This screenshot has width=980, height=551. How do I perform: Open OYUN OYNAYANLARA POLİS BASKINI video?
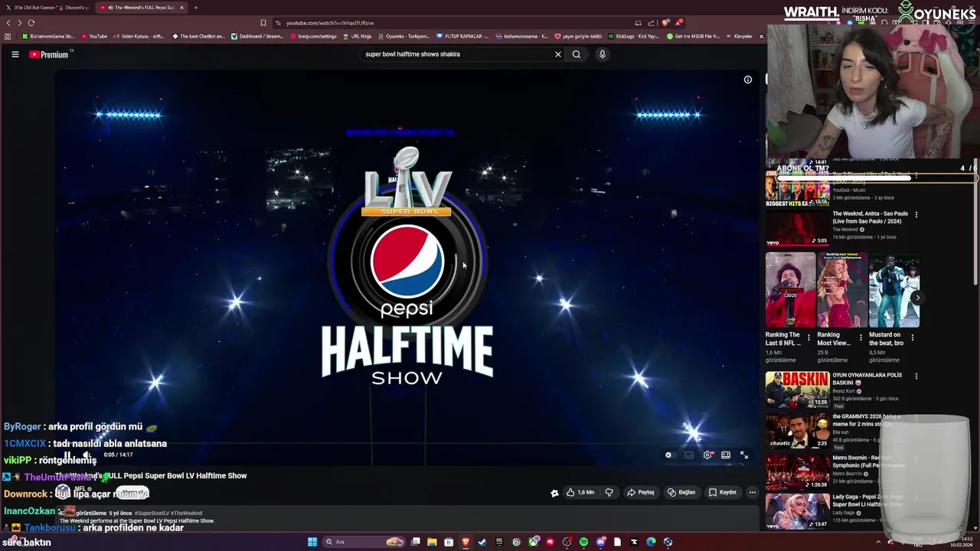[x=797, y=390]
